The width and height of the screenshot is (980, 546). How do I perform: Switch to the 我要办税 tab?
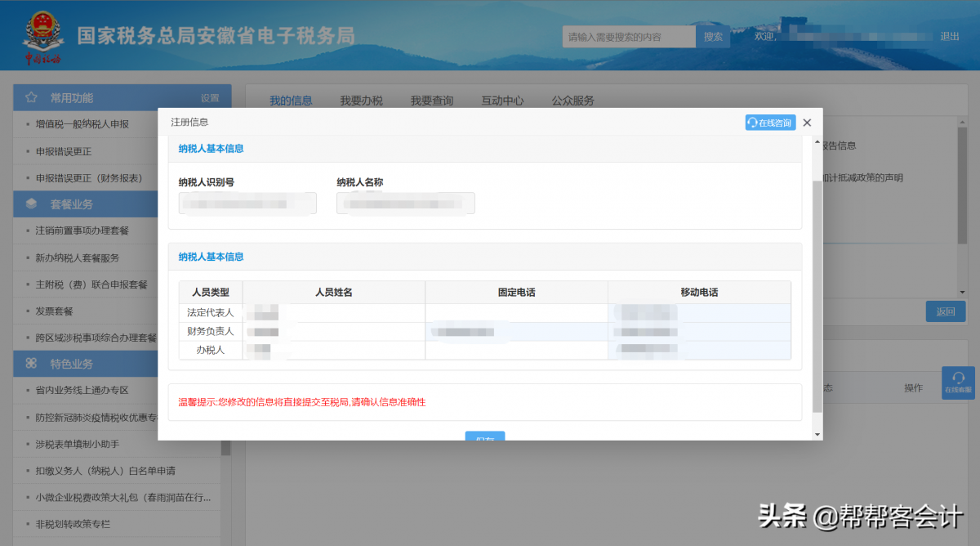coord(361,101)
